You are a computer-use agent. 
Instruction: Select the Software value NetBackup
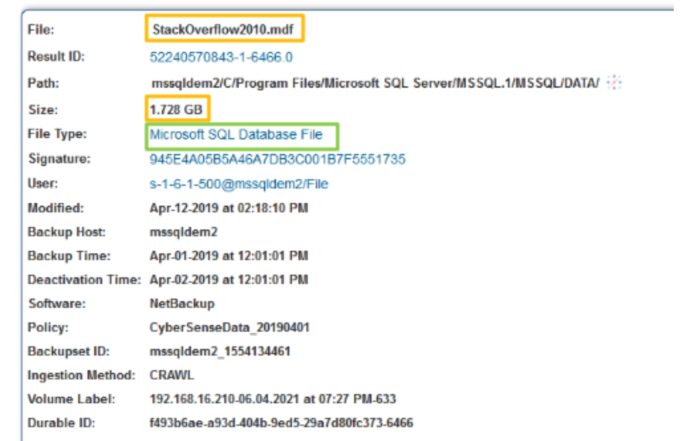[182, 304]
